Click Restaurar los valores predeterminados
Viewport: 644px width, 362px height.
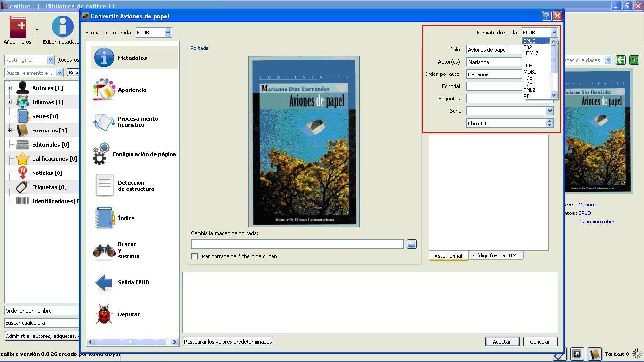(228, 341)
